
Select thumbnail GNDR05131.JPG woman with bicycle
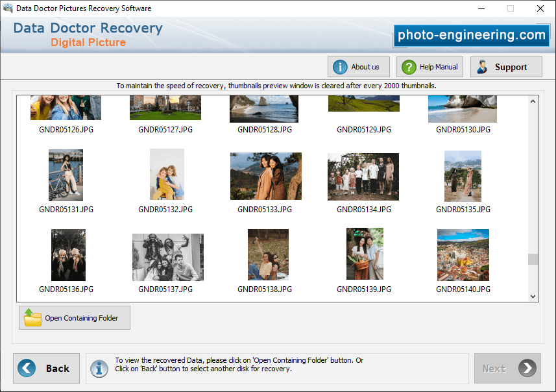pos(66,175)
